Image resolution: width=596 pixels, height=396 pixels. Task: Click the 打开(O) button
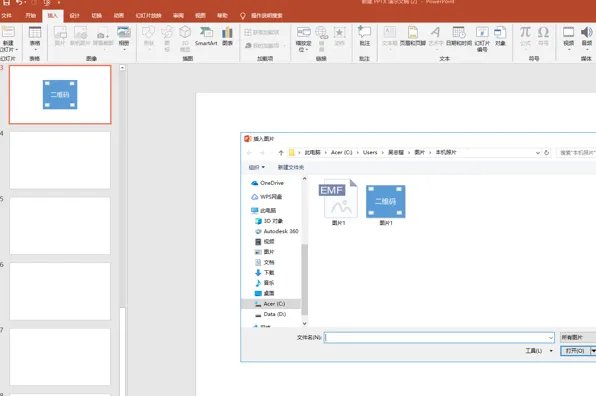point(575,350)
